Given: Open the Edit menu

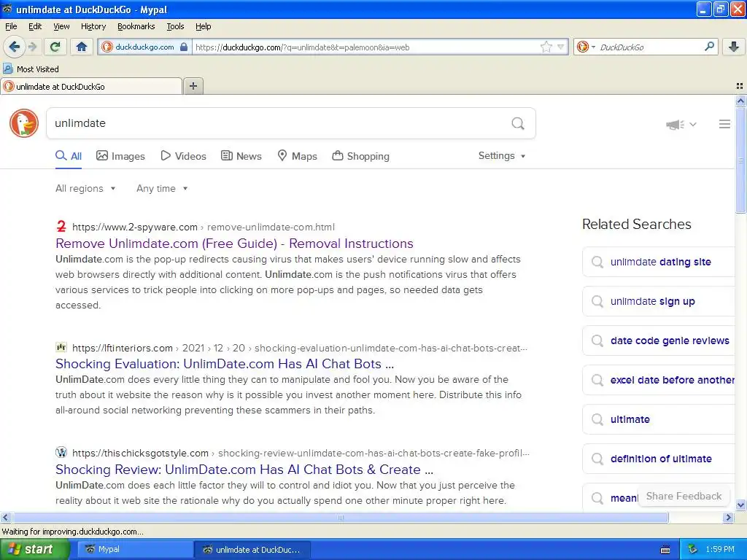Looking at the screenshot, I should click(35, 26).
